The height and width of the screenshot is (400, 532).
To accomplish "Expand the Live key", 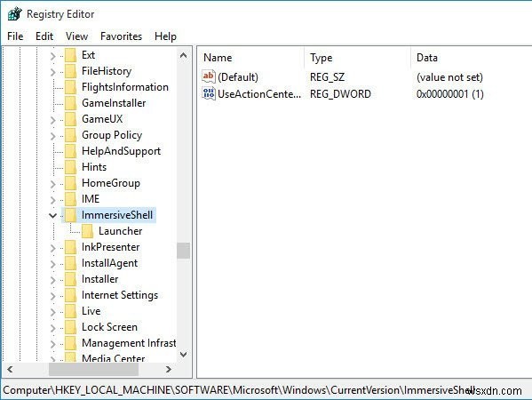I will coord(52,311).
